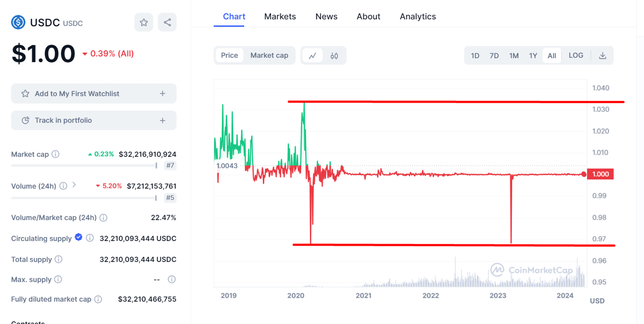
Task: Click the USDC coin logo icon
Action: coord(18,22)
